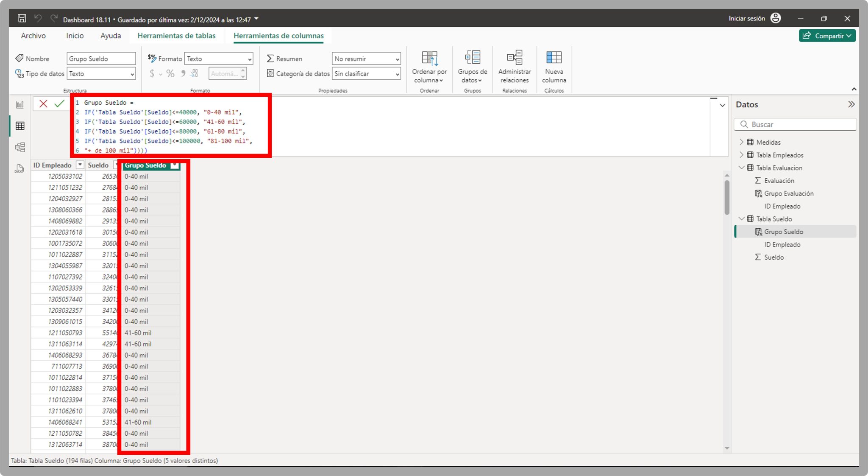Viewport: 868px width, 476px height.
Task: Switch to the Herramientas de tablas tab
Action: coord(176,36)
